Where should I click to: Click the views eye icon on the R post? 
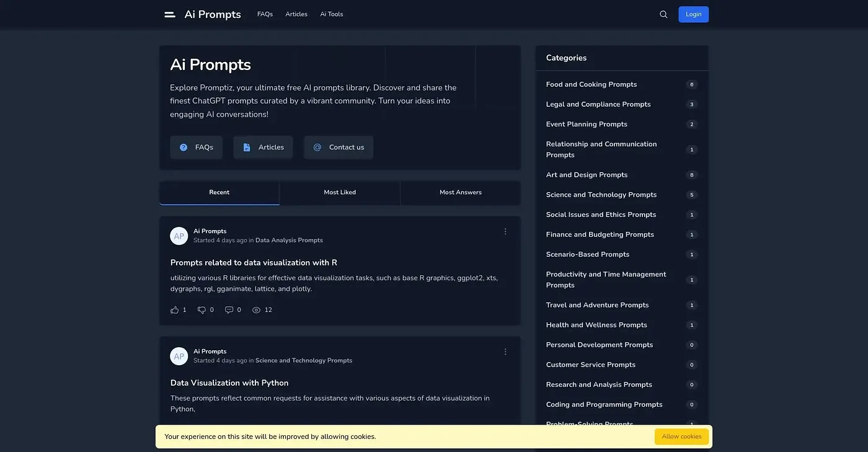point(257,310)
